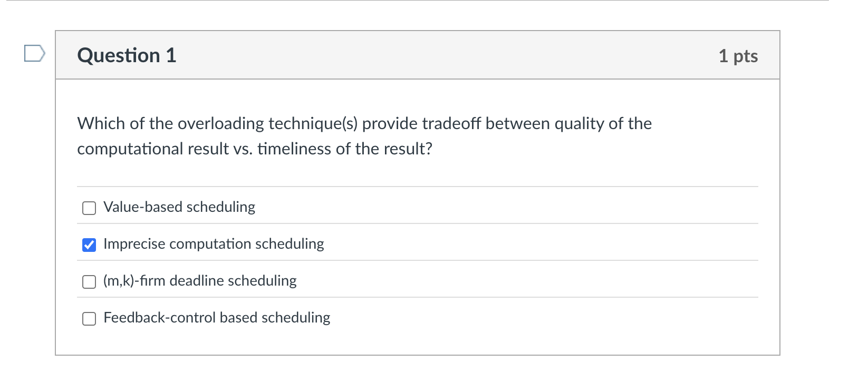Click the Question 1 header bar

(417, 55)
